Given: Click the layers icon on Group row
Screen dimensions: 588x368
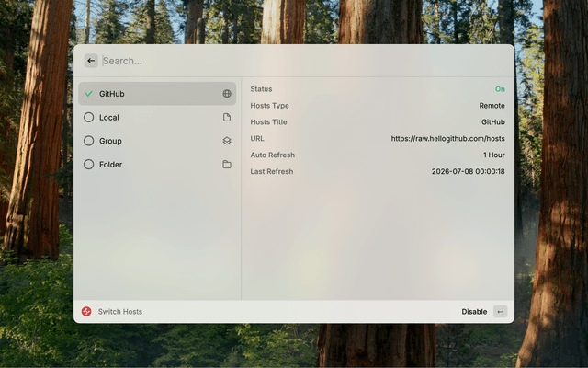Looking at the screenshot, I should [x=227, y=141].
